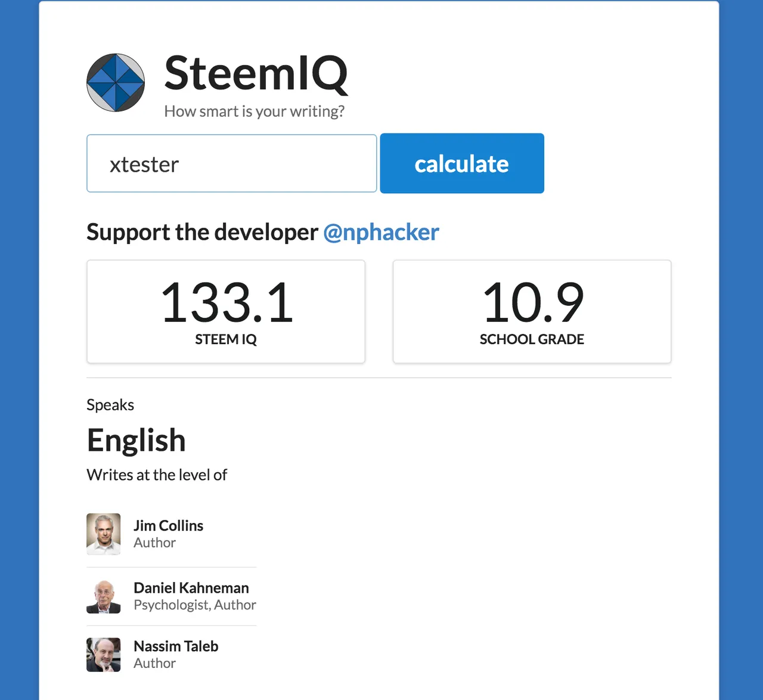
Task: Select the 133.1 Steem IQ card
Action: pos(226,311)
